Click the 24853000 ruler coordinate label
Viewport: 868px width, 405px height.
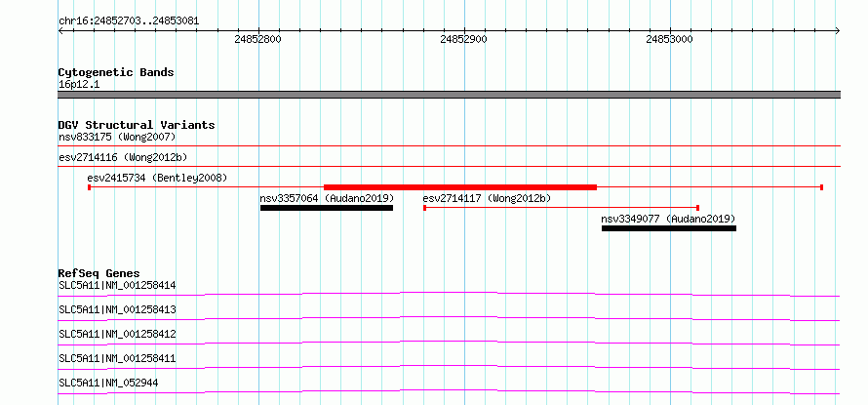click(669, 39)
